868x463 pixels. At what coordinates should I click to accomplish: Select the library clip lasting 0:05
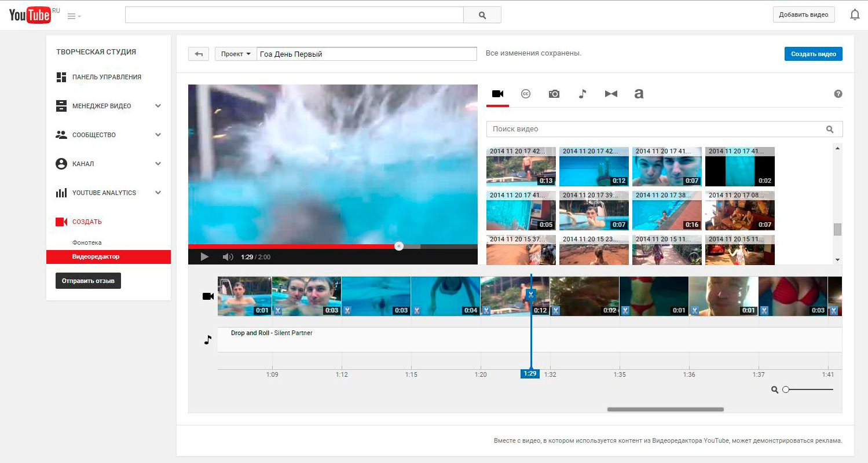coord(521,211)
